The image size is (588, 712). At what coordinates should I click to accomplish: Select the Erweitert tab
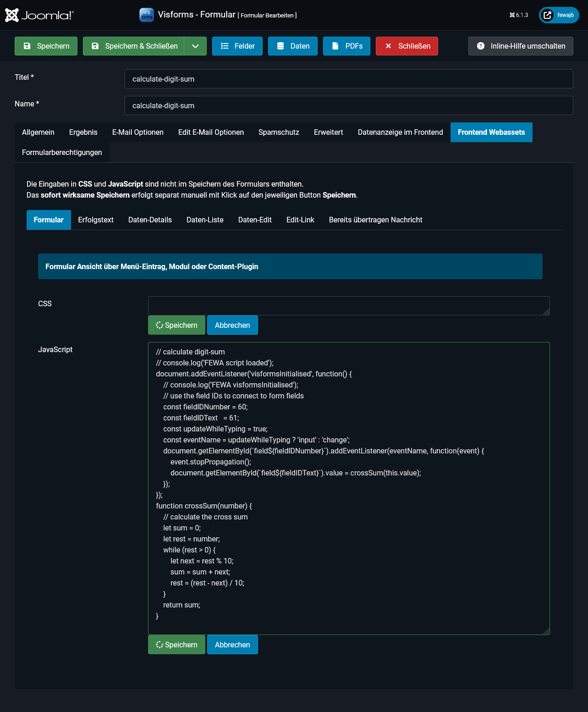(x=329, y=132)
